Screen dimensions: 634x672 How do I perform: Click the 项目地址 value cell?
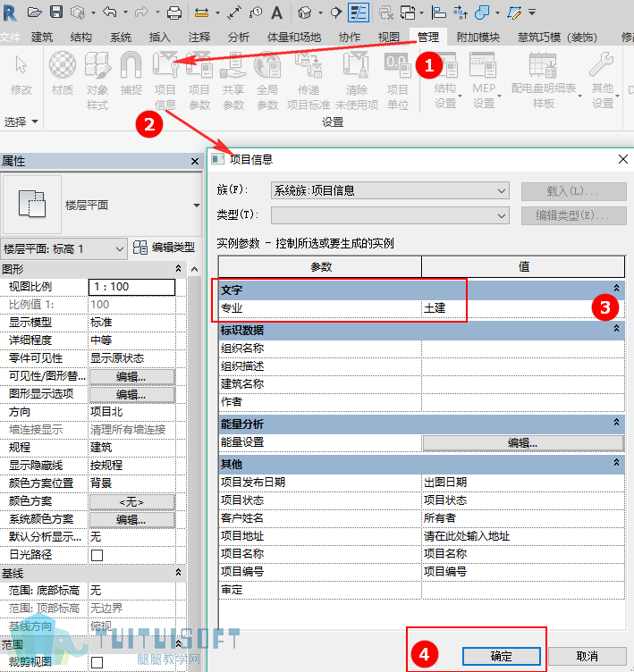(522, 536)
